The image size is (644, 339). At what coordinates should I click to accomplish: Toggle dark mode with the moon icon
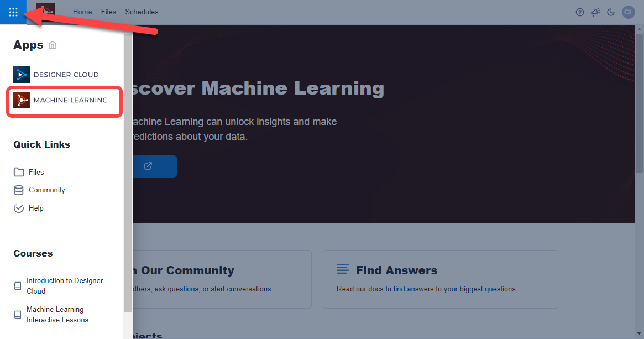click(611, 12)
